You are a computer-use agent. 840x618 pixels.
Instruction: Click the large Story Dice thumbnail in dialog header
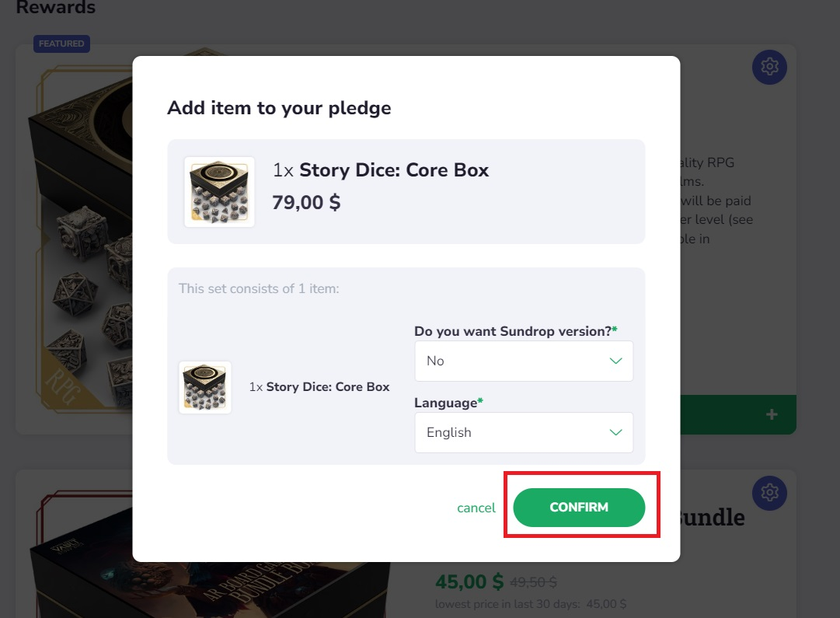(x=219, y=192)
